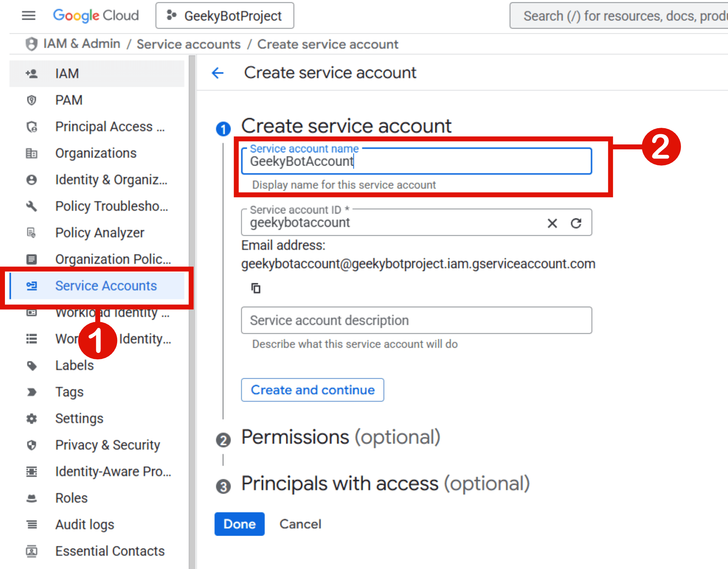Click the Service Accounts key icon
728x569 pixels.
(31, 286)
